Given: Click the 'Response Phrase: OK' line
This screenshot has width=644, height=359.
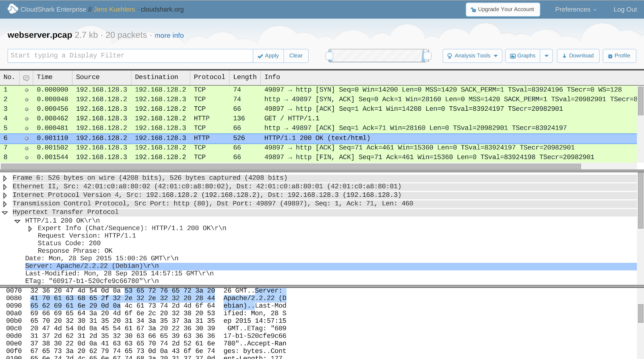Looking at the screenshot, I should pos(75,251).
